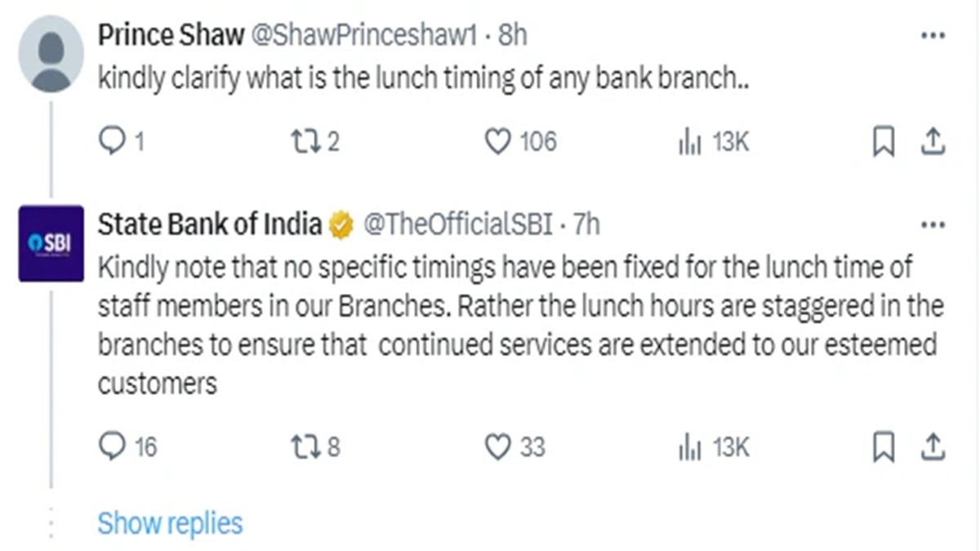The width and height of the screenshot is (980, 551).
Task: Click Prince Shaw's default avatar
Action: pos(51,54)
